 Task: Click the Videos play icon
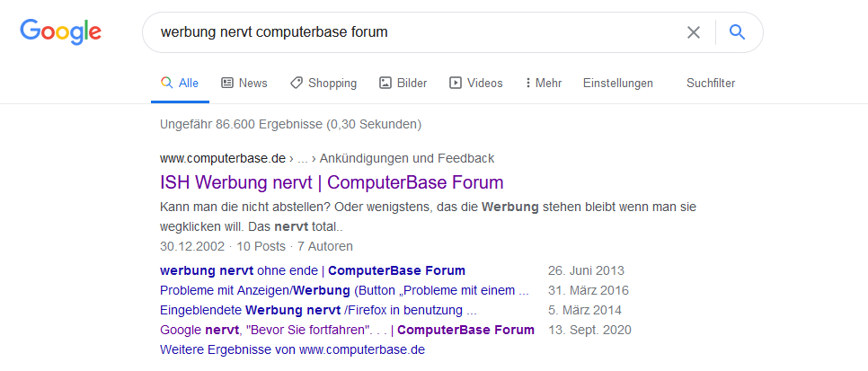tap(455, 83)
